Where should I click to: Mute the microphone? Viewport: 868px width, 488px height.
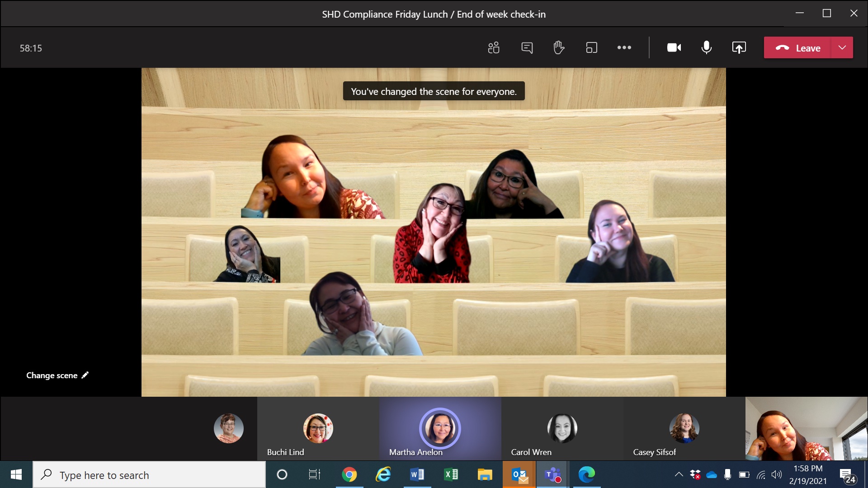pos(706,48)
